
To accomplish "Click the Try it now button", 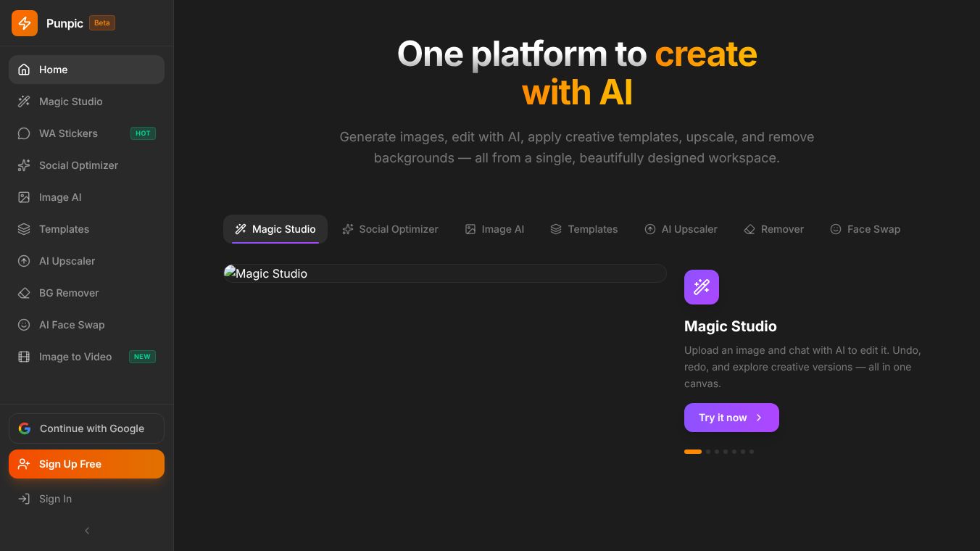I will (x=731, y=418).
